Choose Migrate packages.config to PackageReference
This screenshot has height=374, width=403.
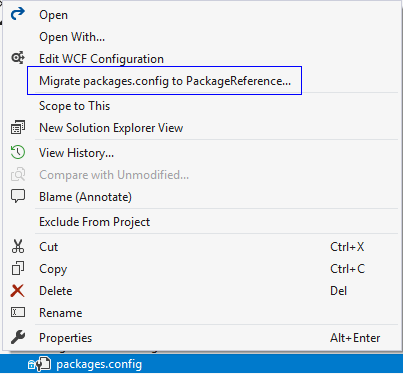pos(165,81)
